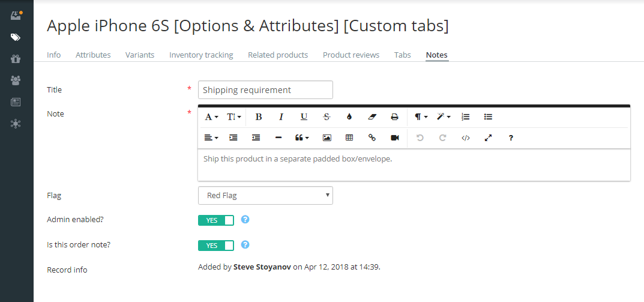Switch to the Related products tab
This screenshot has height=302, width=644.
click(x=278, y=55)
